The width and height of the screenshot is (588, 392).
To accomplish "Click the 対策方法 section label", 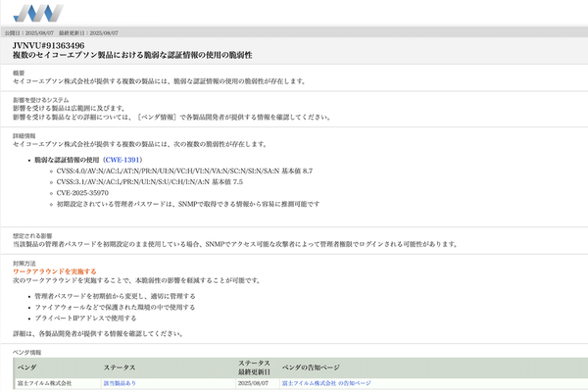I will tap(24, 264).
